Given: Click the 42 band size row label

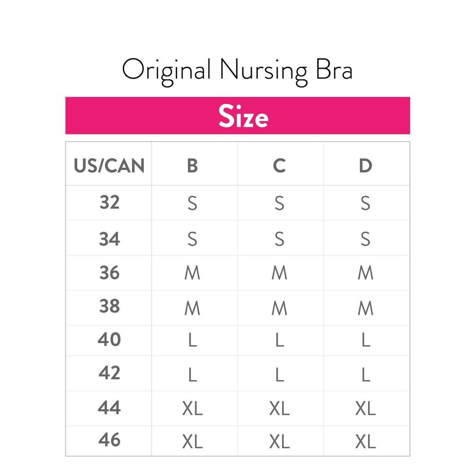Looking at the screenshot, I should tap(109, 373).
